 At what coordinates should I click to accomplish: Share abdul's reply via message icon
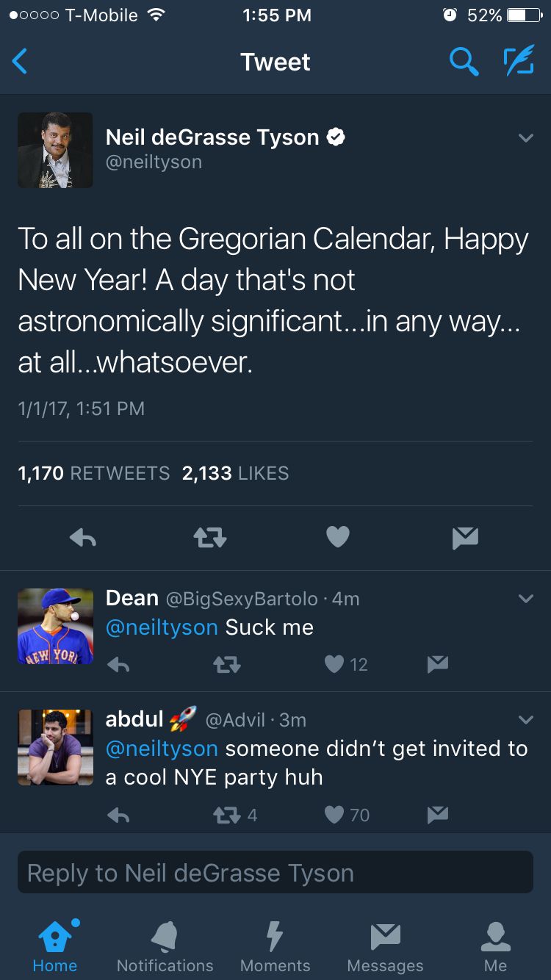point(438,814)
